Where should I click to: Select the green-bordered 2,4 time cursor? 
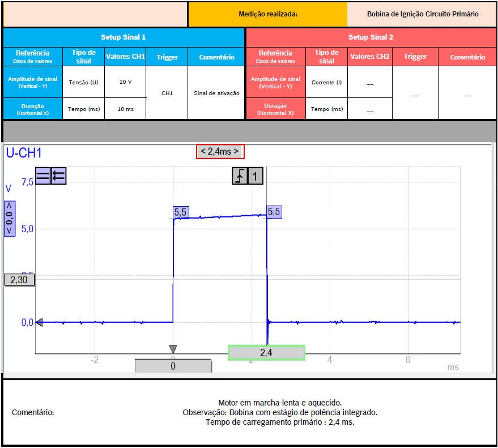click(x=266, y=353)
